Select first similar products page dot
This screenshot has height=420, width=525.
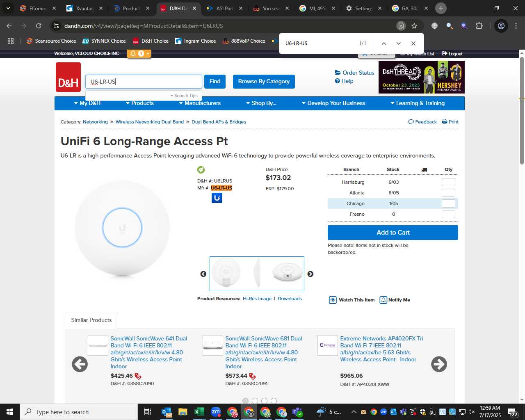(245, 401)
